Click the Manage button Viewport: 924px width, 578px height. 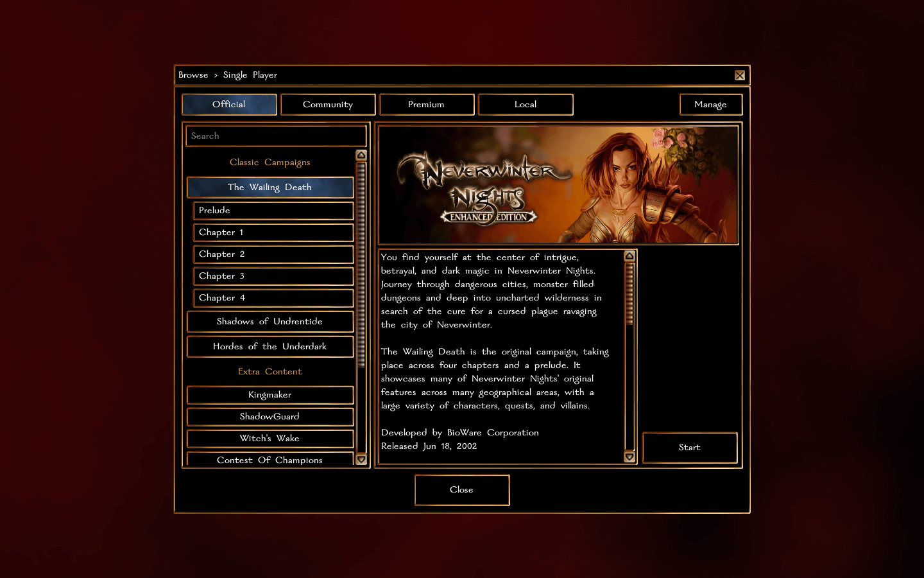[x=711, y=104]
